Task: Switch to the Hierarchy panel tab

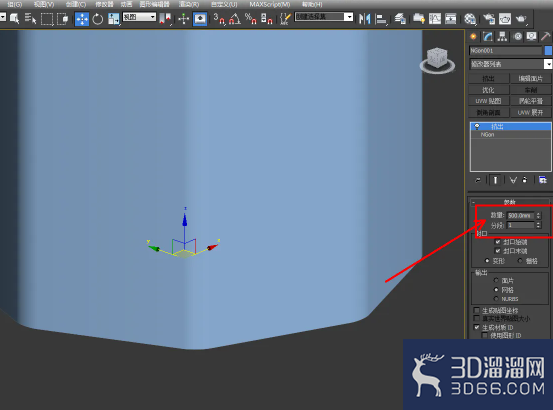Action: pos(503,37)
